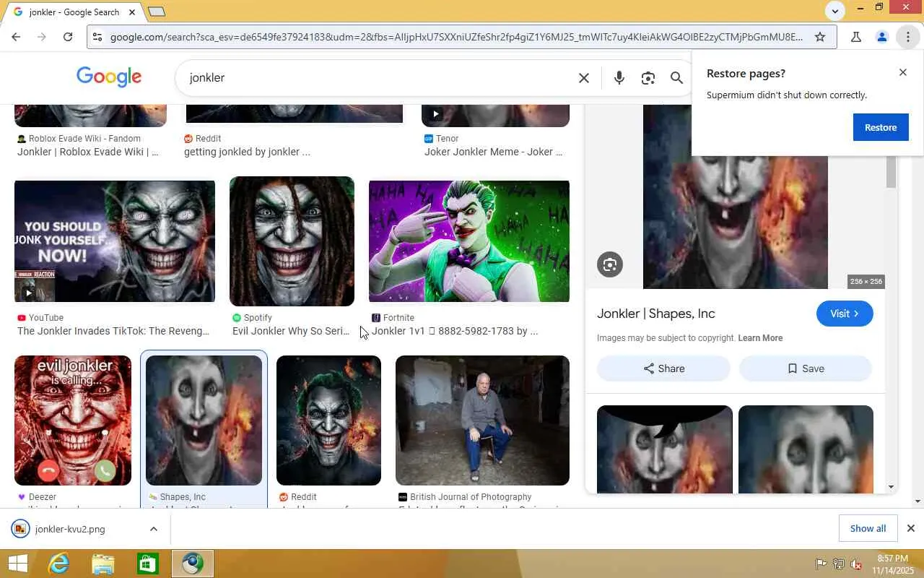This screenshot has width=924, height=578.
Task: Click the Shapes, Inc source label
Action: pos(183,497)
